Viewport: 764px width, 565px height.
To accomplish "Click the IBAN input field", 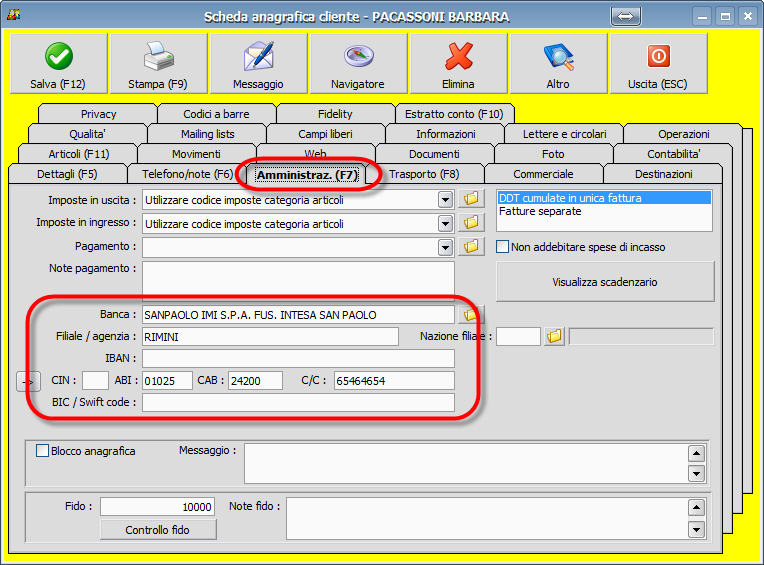I will (298, 358).
